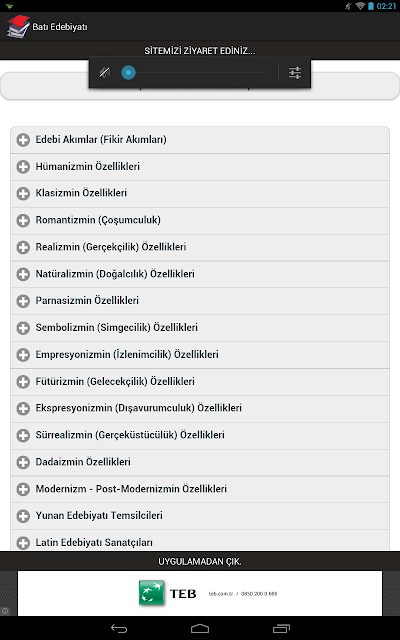Viewport: 400px width, 640px height.
Task: Expand Hümanizmin Özellikleri section
Action: click(200, 167)
